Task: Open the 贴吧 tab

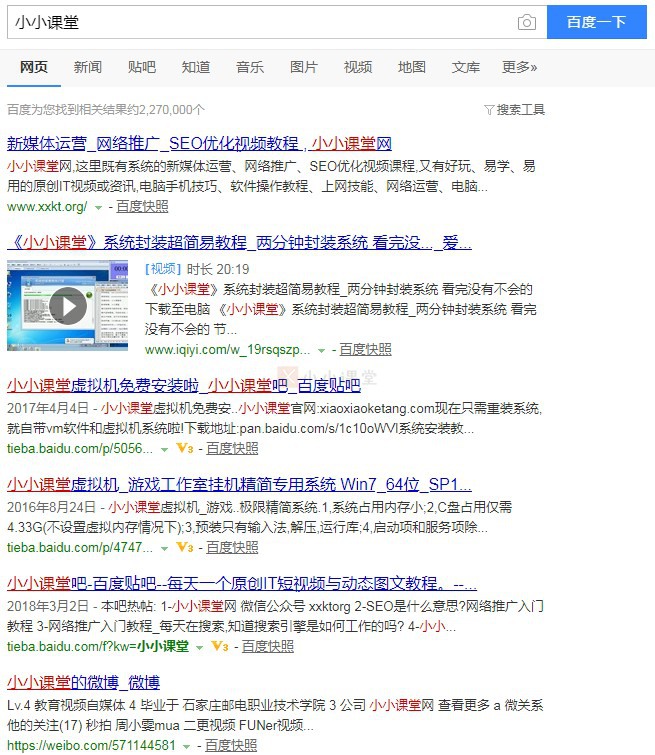Action: click(142, 67)
